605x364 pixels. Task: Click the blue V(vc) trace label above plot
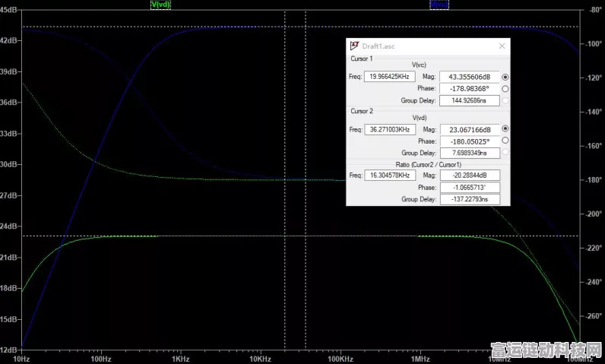[439, 5]
